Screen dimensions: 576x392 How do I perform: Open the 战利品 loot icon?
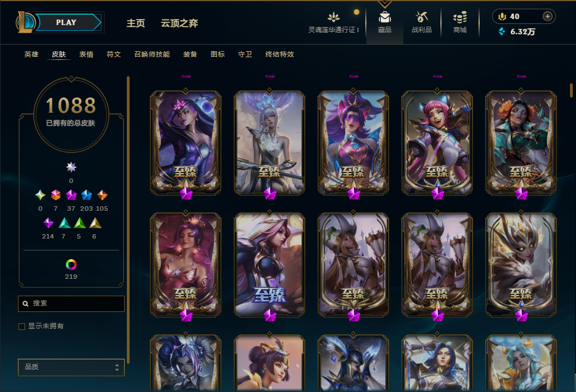[422, 17]
